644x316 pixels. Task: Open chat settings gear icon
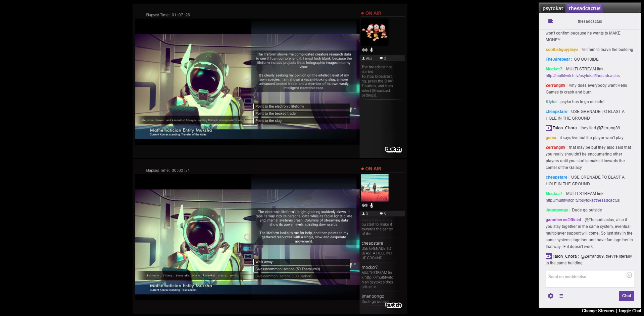[551, 296]
